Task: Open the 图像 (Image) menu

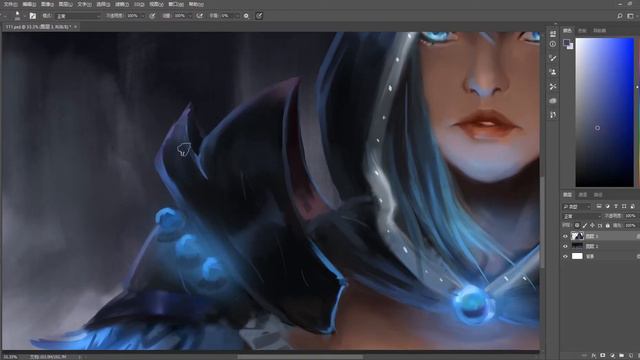Action: click(x=48, y=4)
